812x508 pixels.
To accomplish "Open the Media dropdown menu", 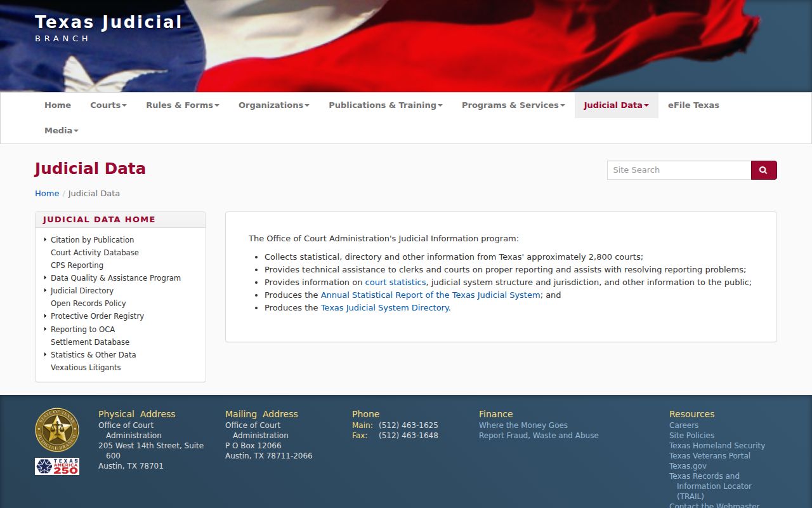I will pos(62,131).
